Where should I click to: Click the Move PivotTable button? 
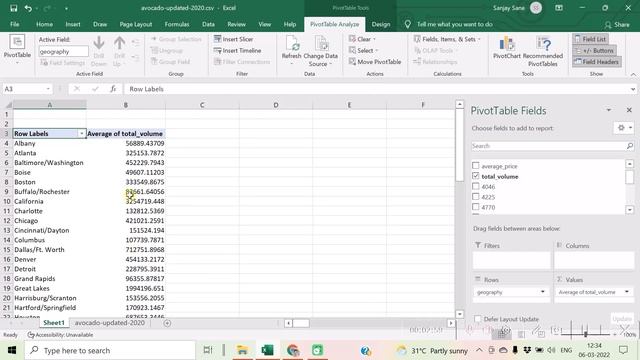pyautogui.click(x=375, y=62)
